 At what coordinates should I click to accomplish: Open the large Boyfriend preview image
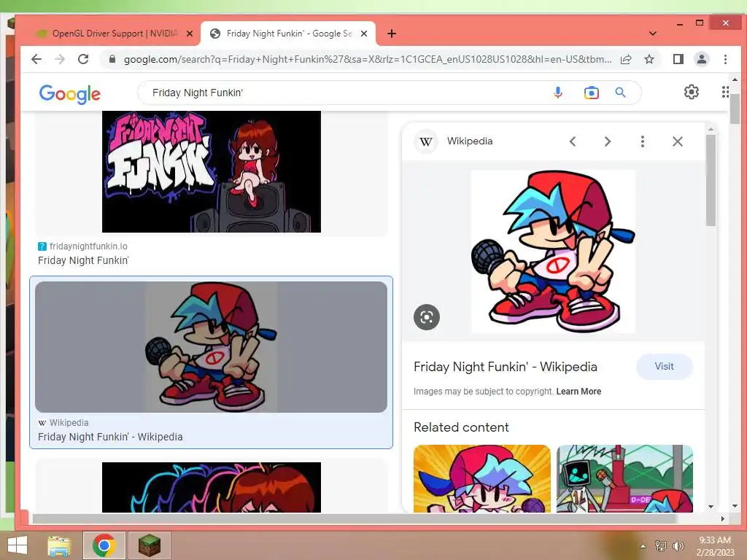553,252
